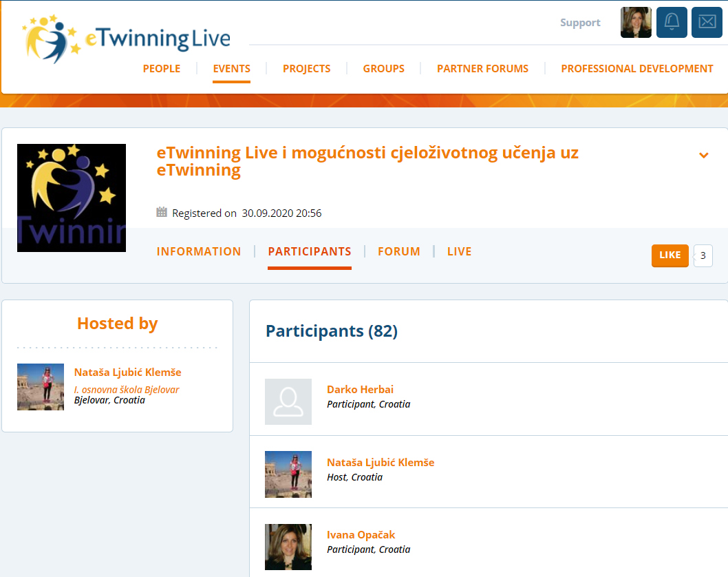Click the 'Host, Croatia' text
728x577 pixels.
click(355, 477)
